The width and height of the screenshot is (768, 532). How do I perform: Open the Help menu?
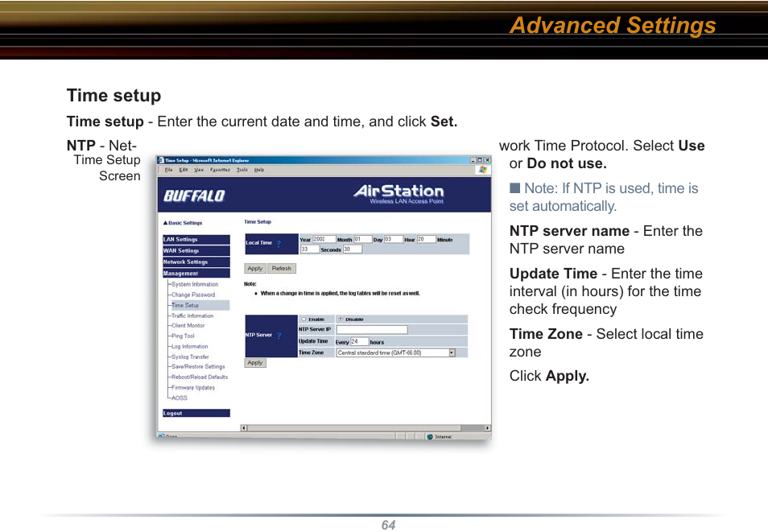259,170
